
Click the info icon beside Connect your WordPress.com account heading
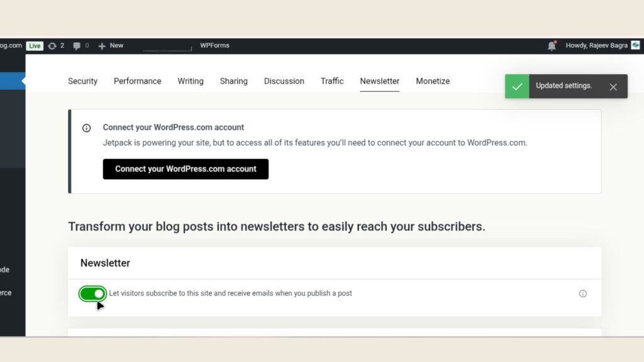[x=87, y=128]
